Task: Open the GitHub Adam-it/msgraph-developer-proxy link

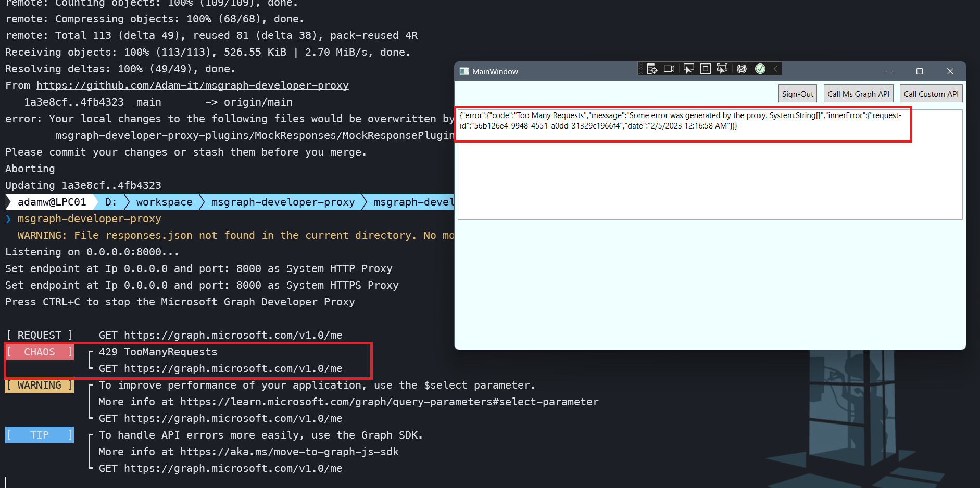Action: (192, 85)
